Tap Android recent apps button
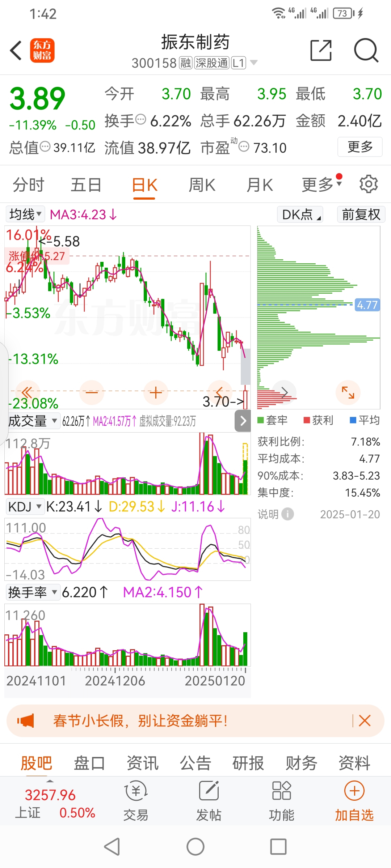The image size is (391, 868). pyautogui.click(x=278, y=847)
